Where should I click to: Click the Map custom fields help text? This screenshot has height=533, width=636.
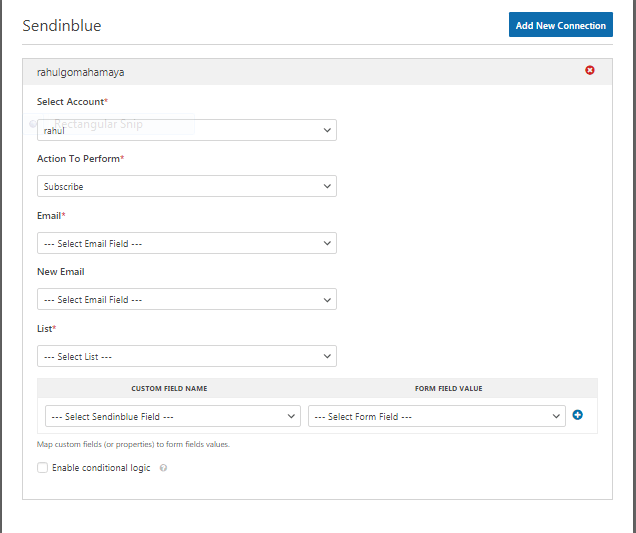133,445
